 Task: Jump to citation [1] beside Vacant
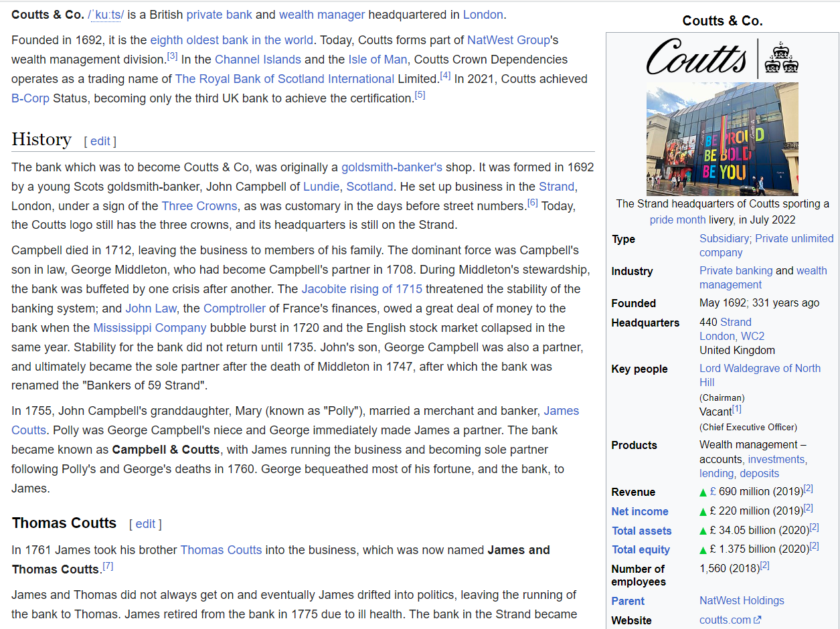pyautogui.click(x=736, y=408)
